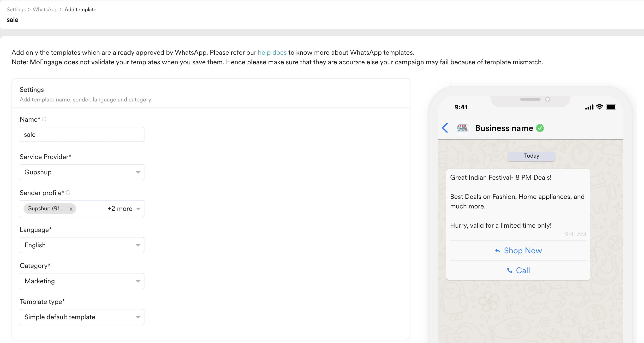Click the Call phone icon
The height and width of the screenshot is (343, 644).
pos(509,270)
